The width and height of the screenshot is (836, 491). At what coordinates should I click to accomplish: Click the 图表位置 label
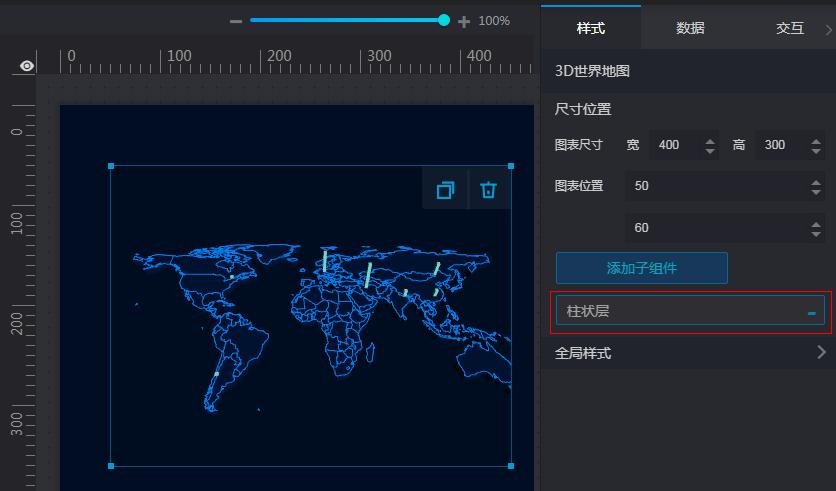click(578, 186)
